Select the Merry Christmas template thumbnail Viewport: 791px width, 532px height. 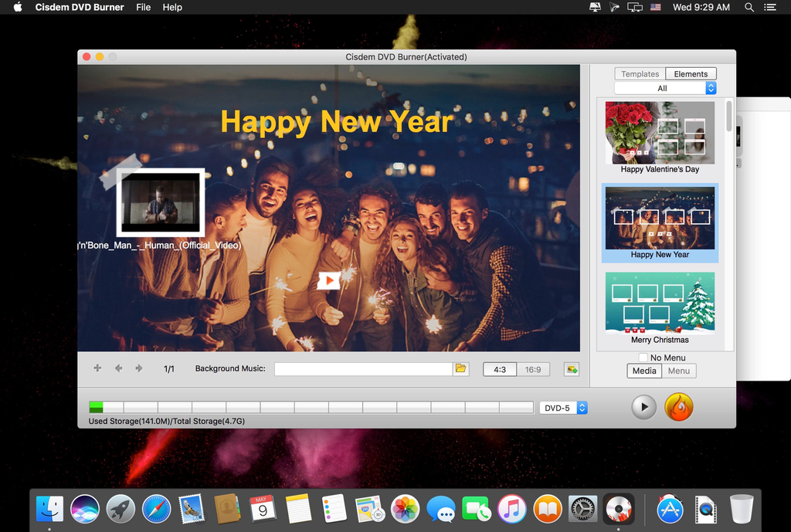[x=660, y=302]
